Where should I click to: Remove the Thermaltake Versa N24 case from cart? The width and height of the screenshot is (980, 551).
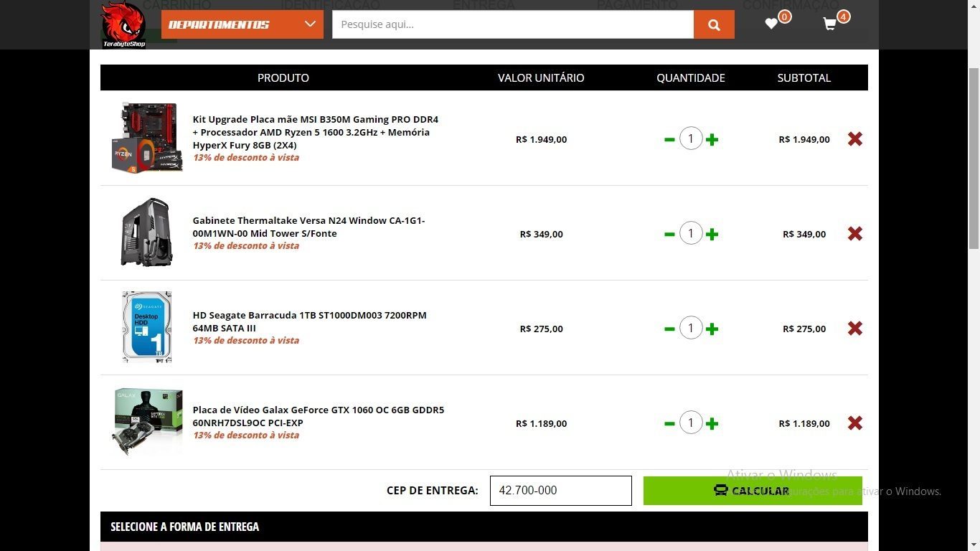pyautogui.click(x=854, y=233)
